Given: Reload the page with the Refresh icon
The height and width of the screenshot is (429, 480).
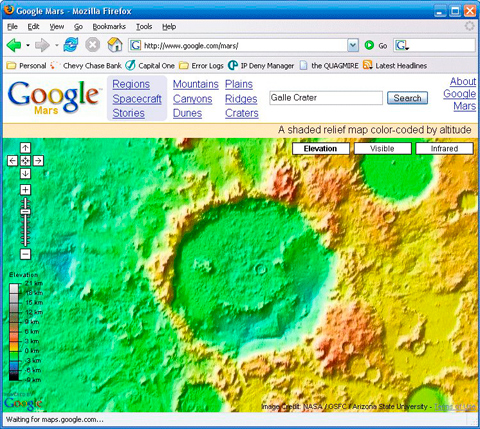Looking at the screenshot, I should [x=71, y=45].
